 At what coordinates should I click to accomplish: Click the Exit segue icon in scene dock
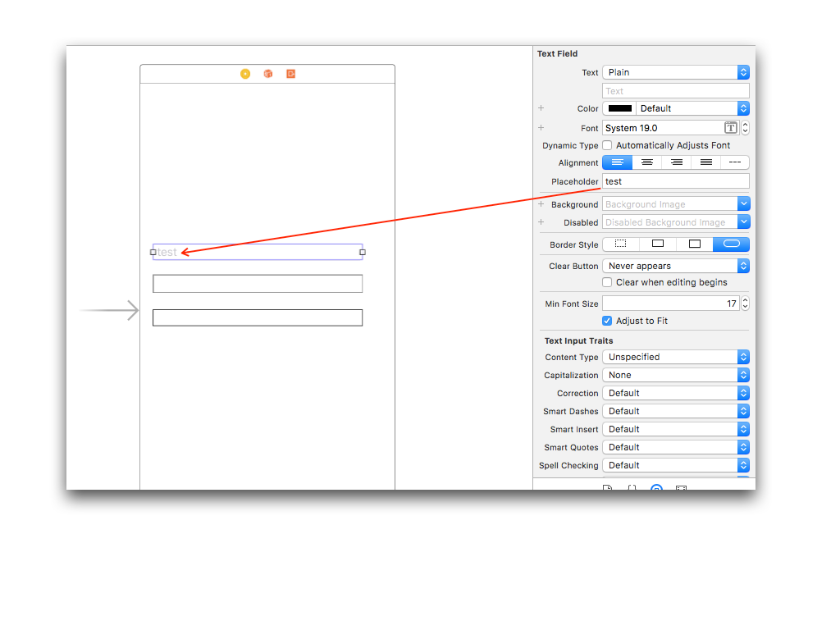pos(290,73)
